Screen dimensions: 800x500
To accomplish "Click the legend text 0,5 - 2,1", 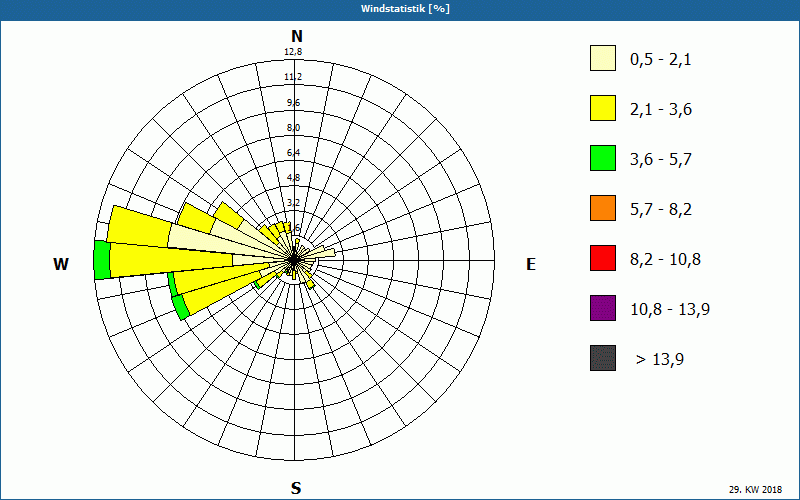I will (x=660, y=60).
